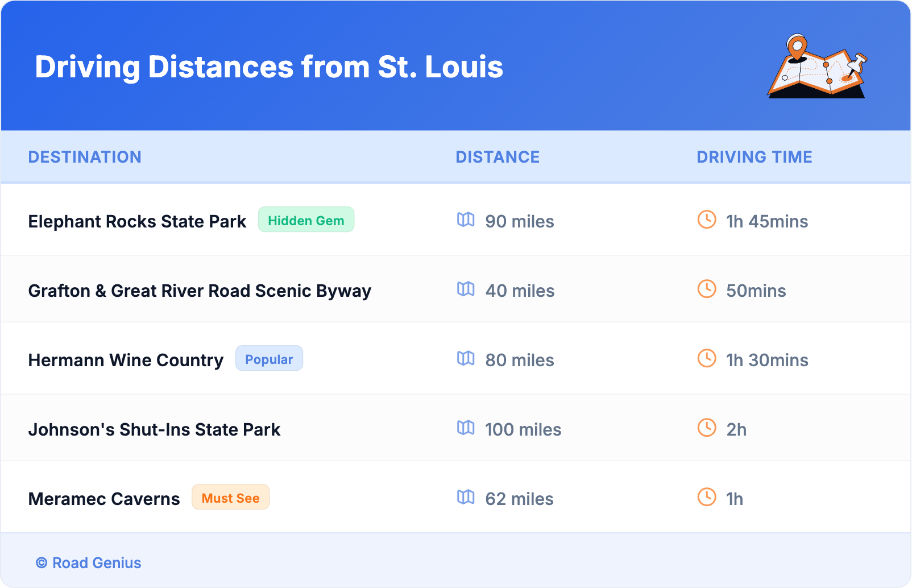Click clock icon in Johnson's Shut-Ins row
Screen dimensions: 912x588
(707, 428)
